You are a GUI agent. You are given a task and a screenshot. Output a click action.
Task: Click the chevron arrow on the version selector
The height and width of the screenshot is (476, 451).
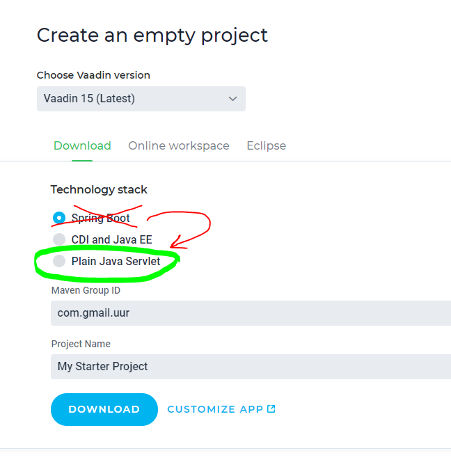[233, 99]
